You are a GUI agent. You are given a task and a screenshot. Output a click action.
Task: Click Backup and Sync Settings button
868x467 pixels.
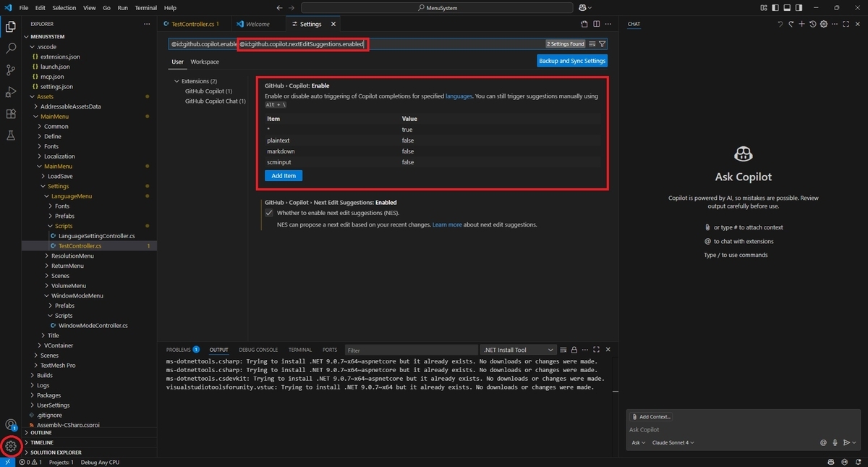coord(572,61)
